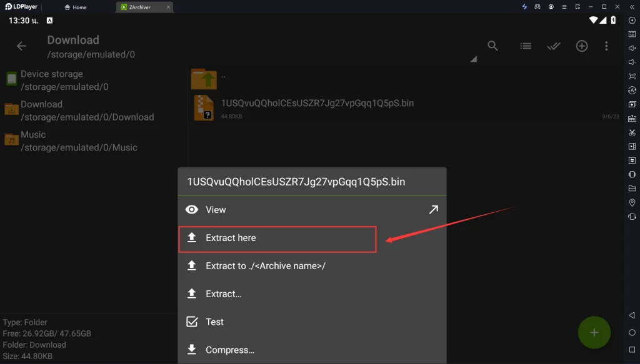Select the .bin archive file icon
640x364 pixels.
tap(204, 108)
